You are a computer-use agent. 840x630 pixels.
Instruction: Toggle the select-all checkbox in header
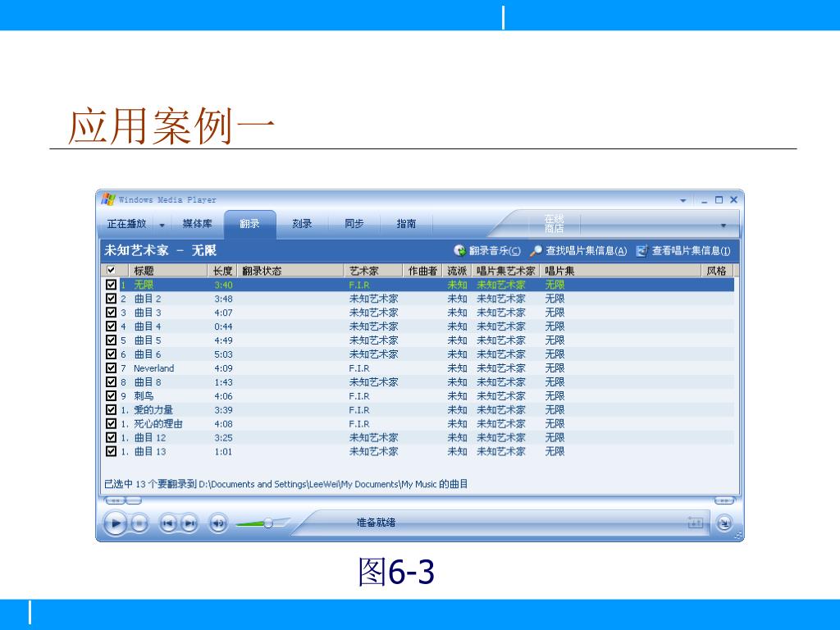111,270
